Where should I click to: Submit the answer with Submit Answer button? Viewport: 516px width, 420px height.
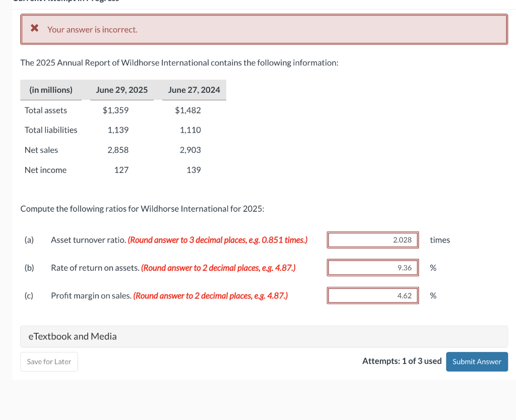tap(477, 362)
